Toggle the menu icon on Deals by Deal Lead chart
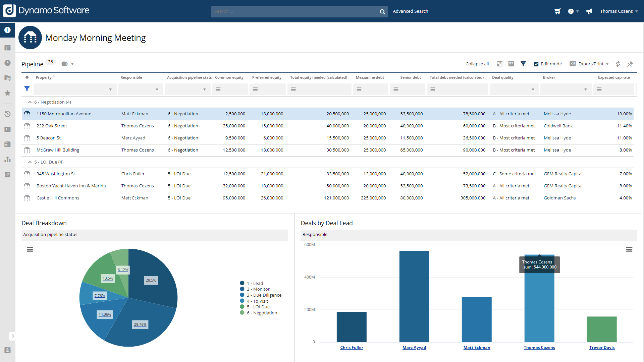Screen dimensions: 644x362 pos(629,249)
